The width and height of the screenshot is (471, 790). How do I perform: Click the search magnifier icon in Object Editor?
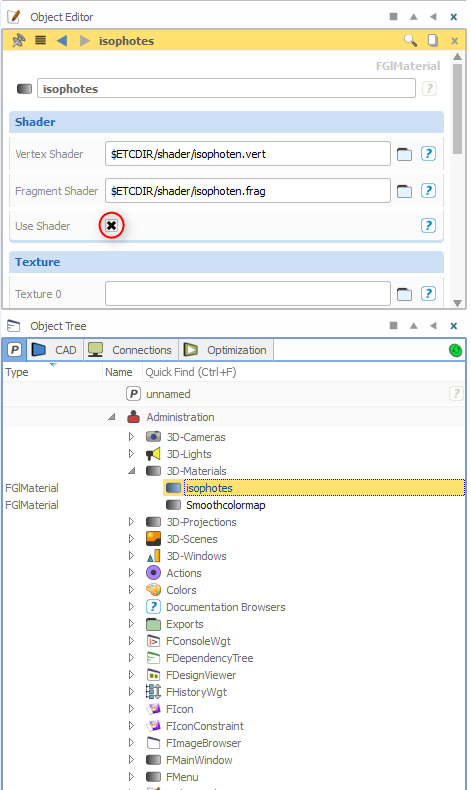point(410,40)
